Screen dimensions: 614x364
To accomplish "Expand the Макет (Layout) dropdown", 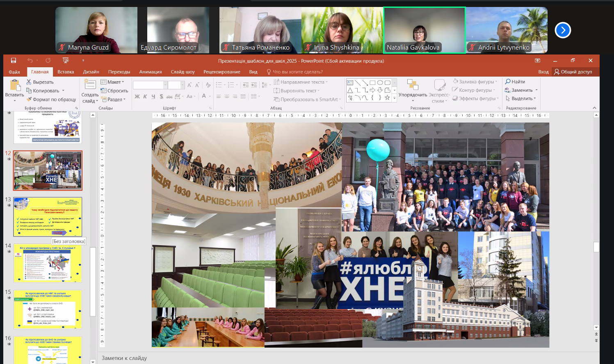I will coord(113,82).
